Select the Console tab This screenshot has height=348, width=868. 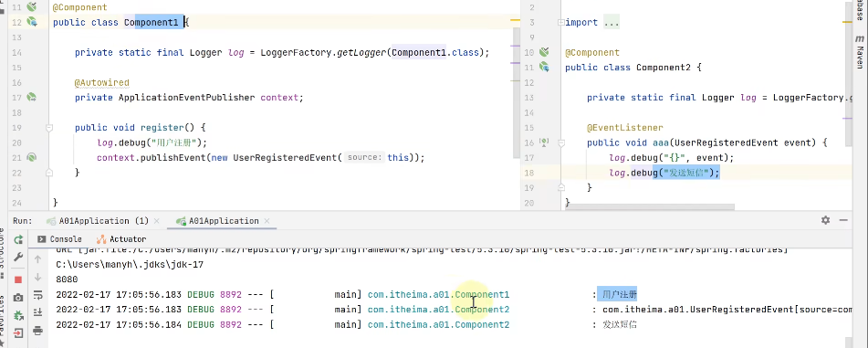(x=59, y=239)
